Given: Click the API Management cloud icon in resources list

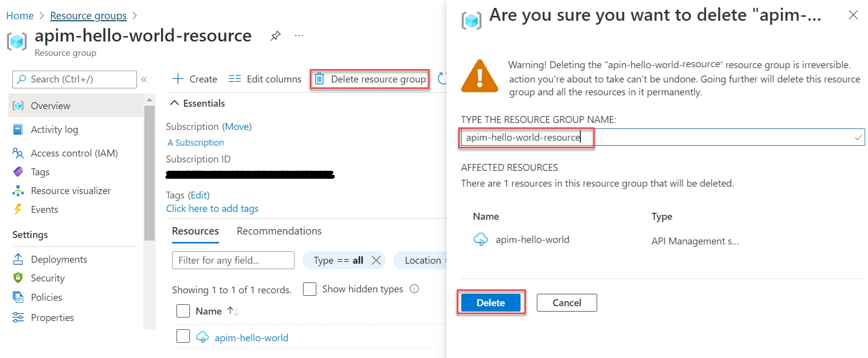Looking at the screenshot, I should [202, 337].
